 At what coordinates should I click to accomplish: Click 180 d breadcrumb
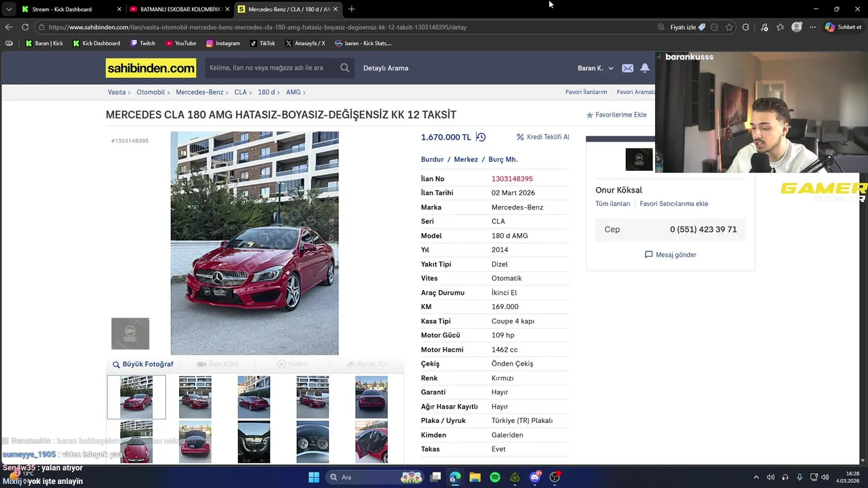click(x=266, y=92)
